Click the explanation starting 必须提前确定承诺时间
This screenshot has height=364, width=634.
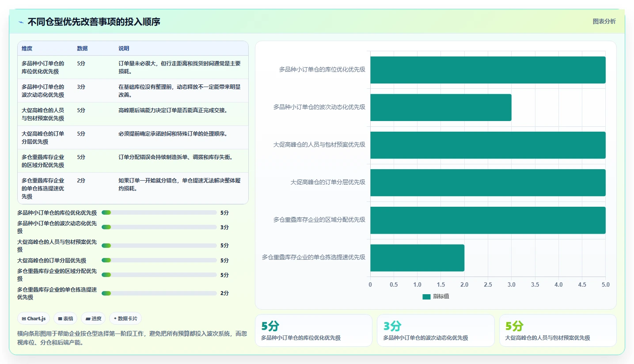point(173,133)
